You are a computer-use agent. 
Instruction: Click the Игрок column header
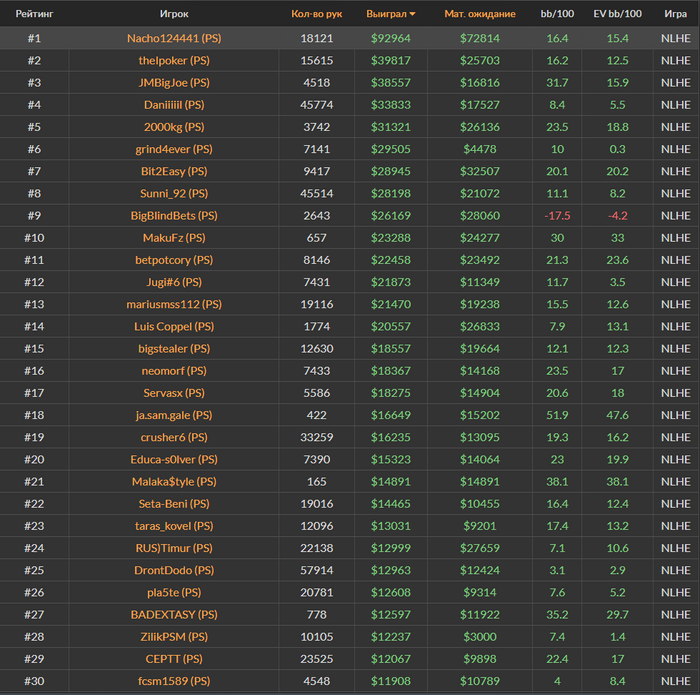click(173, 14)
